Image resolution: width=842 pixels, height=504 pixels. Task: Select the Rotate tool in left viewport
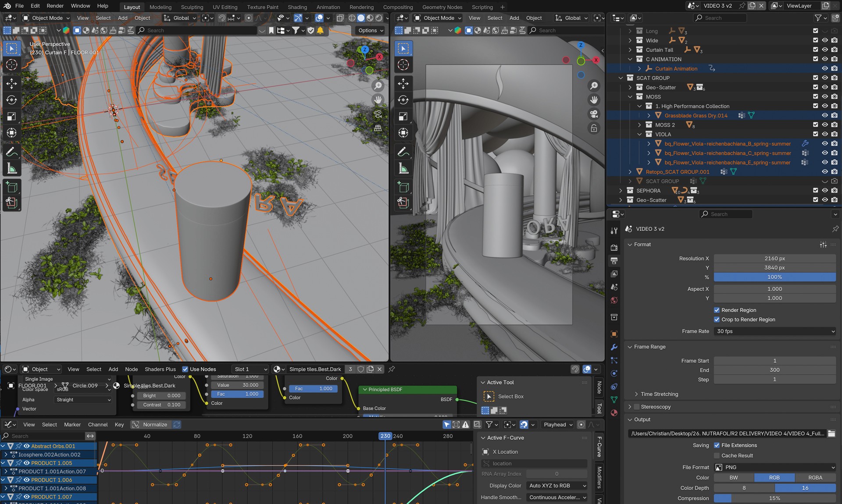12,100
